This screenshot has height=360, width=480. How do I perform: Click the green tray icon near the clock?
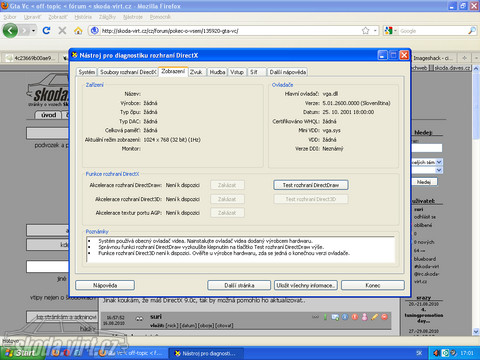445,353
